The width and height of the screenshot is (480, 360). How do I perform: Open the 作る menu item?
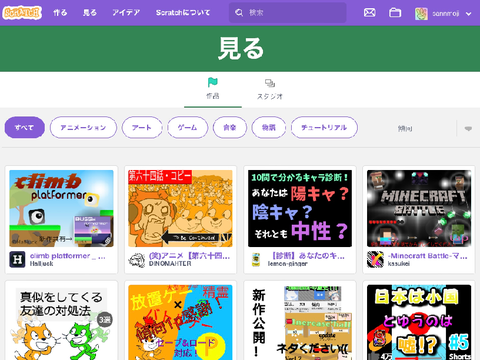tap(60, 13)
